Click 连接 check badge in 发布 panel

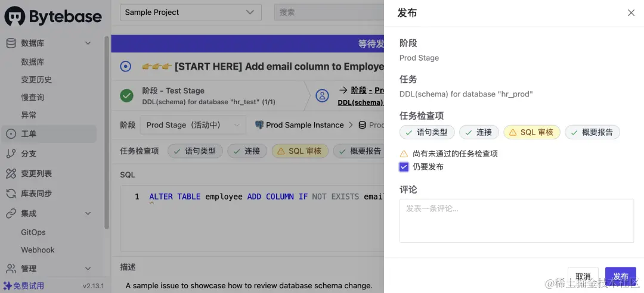479,132
